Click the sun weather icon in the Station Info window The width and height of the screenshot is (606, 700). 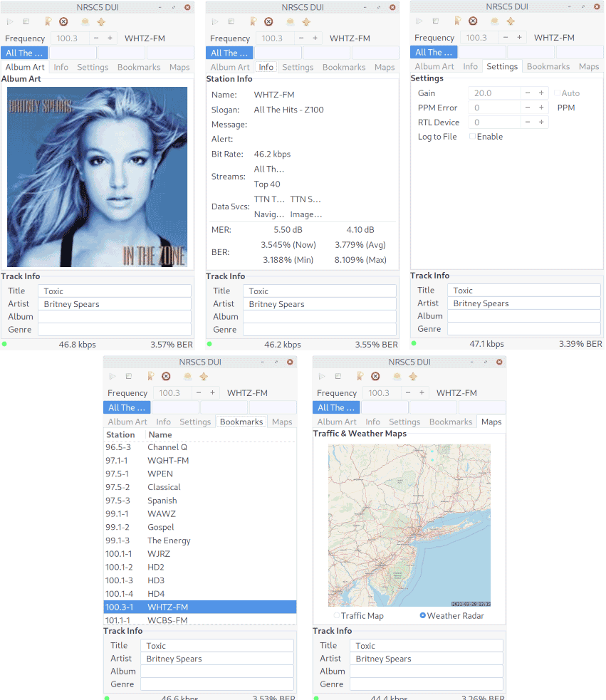click(290, 21)
